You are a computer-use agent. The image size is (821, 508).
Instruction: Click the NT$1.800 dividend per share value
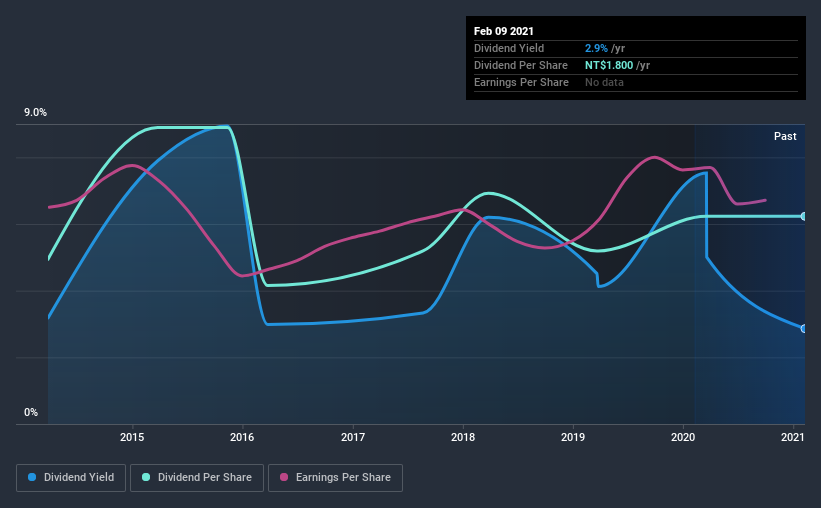coord(609,65)
